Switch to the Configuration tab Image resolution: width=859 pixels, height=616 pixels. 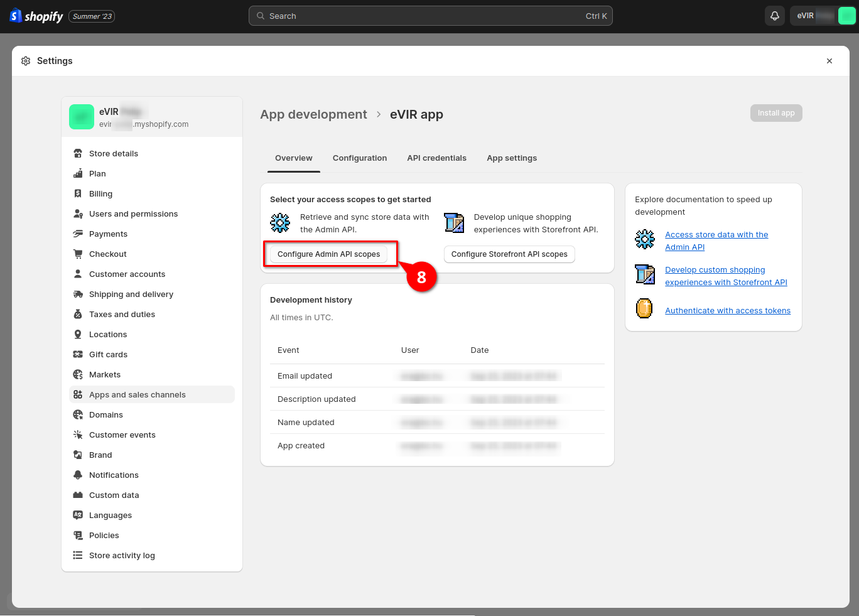tap(360, 158)
